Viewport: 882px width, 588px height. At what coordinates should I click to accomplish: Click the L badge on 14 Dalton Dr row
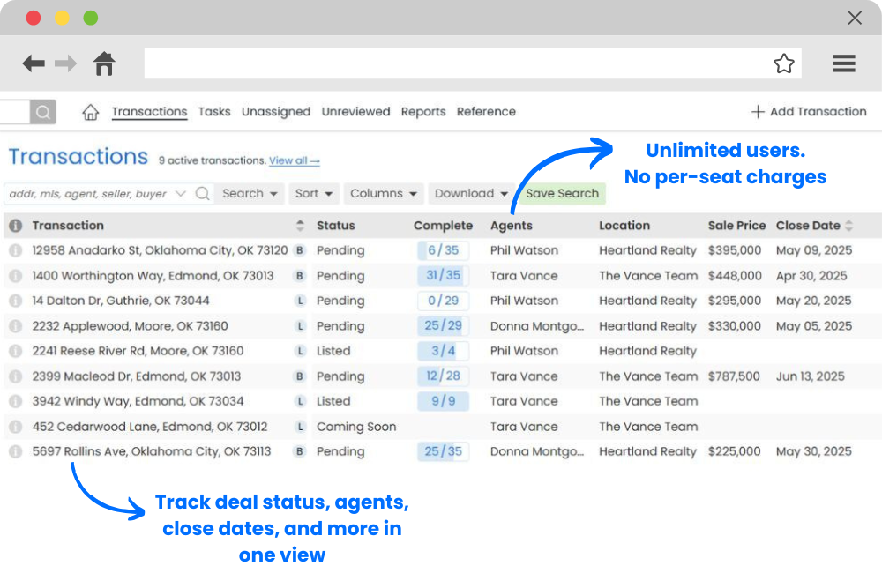[x=300, y=301]
